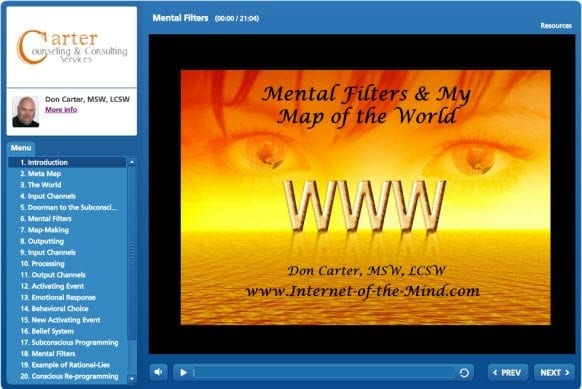Click the Carter Counseling & Consulting logo
This screenshot has height=389, width=582.
[x=72, y=47]
